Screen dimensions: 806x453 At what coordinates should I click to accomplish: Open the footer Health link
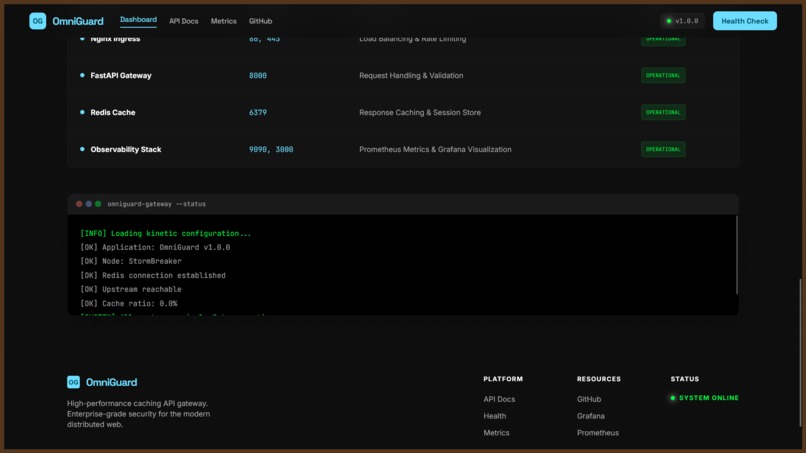494,416
